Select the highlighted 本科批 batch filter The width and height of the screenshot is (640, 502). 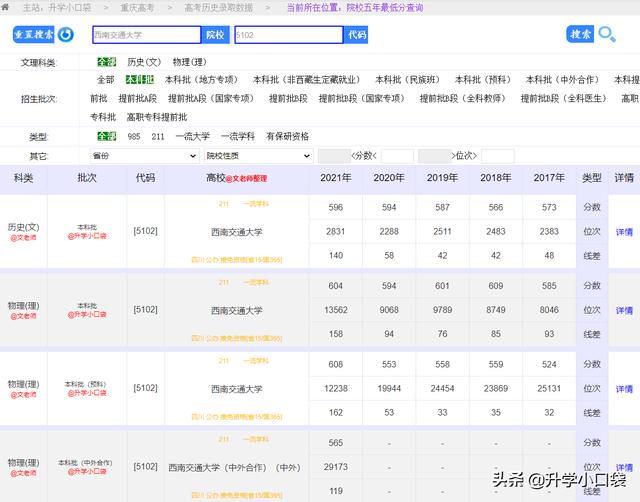pos(140,80)
